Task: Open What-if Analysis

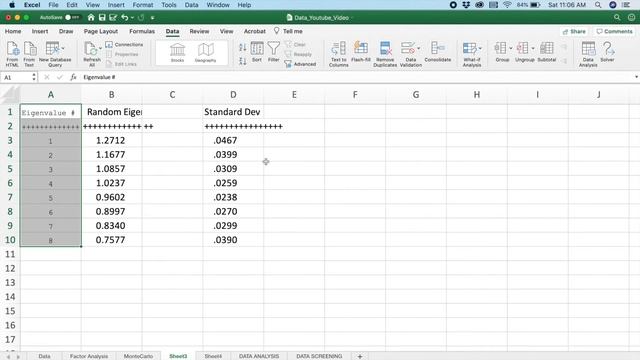Action: (471, 53)
